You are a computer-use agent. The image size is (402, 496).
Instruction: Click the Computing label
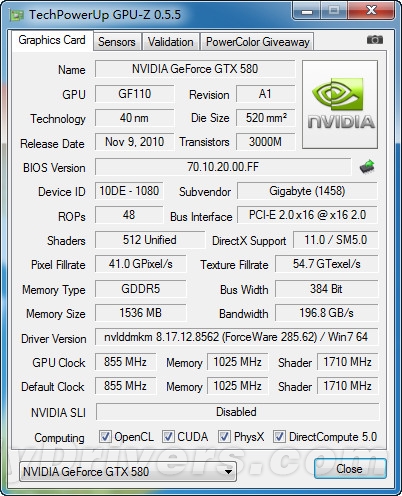click(x=59, y=438)
